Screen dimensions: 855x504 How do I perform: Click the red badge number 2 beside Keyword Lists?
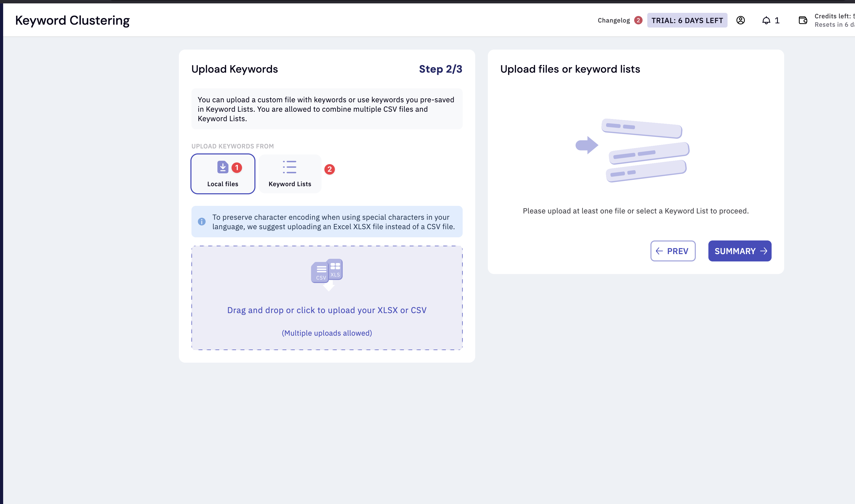pos(329,169)
